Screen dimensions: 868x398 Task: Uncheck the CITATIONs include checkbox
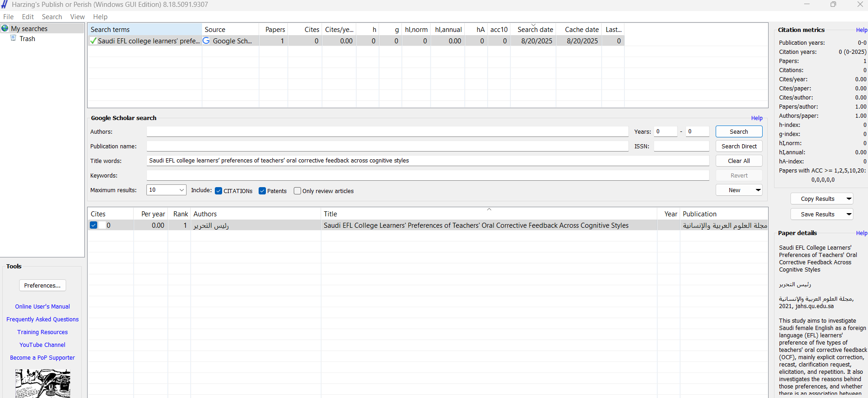pos(218,191)
